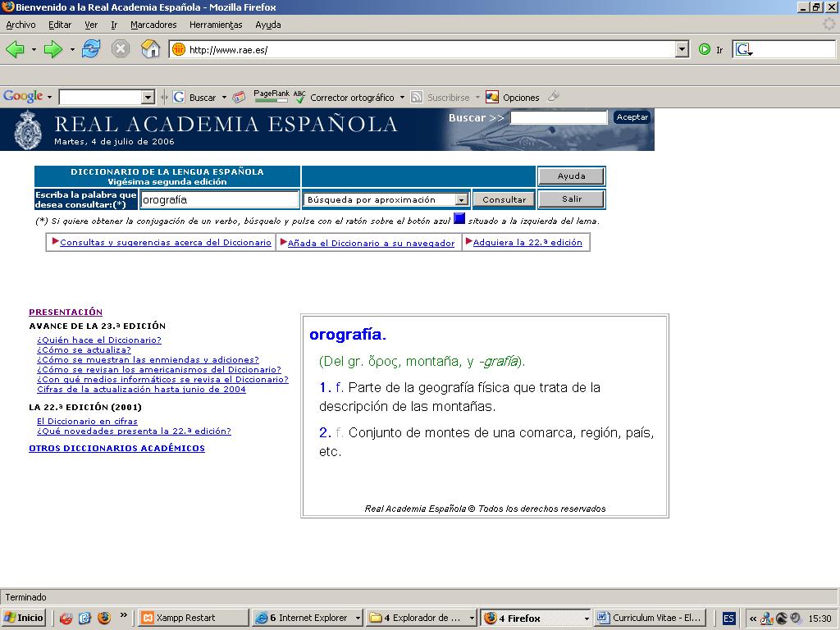Open the address bar URL history dropdown
840x630 pixels.
coord(682,49)
